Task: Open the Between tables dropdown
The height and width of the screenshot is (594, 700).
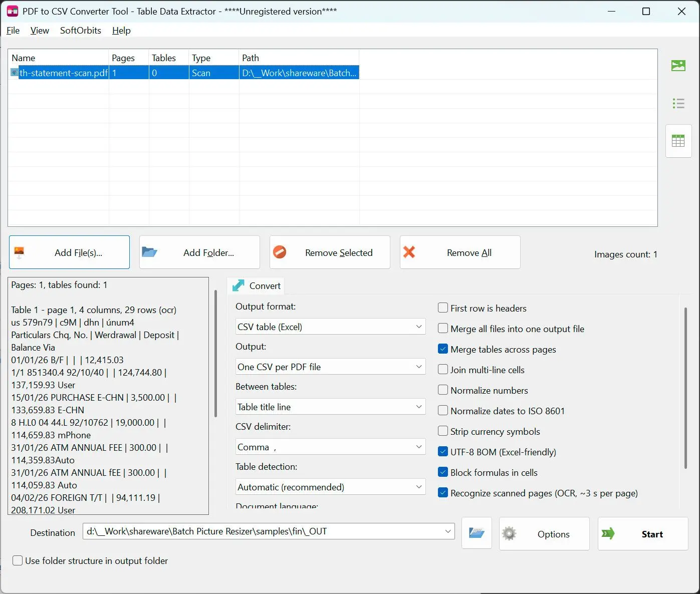Action: (331, 407)
